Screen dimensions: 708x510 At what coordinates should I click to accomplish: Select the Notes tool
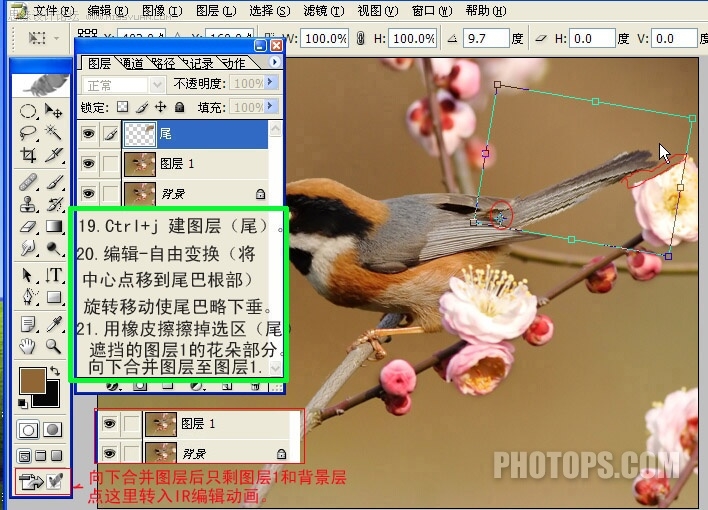[x=28, y=324]
